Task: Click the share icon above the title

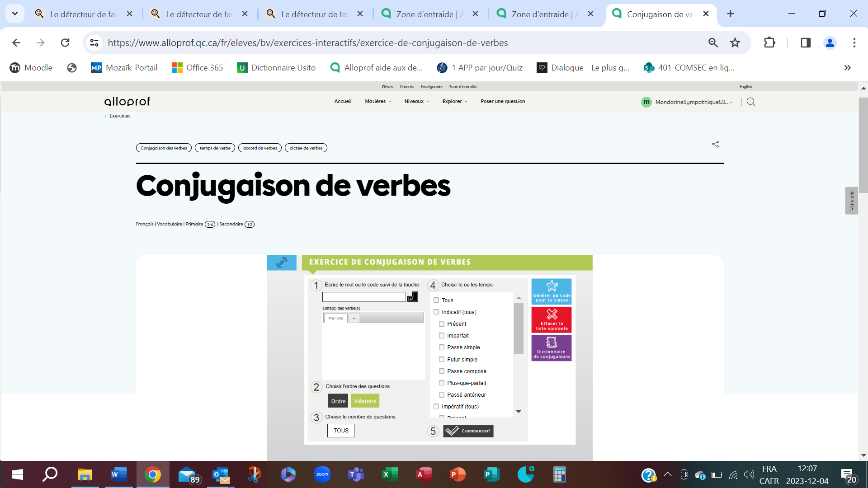Action: [715, 144]
